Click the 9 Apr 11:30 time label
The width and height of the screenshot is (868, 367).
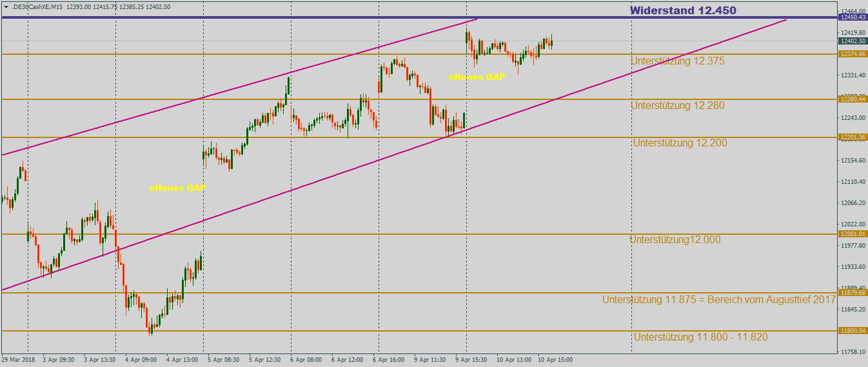tap(430, 360)
